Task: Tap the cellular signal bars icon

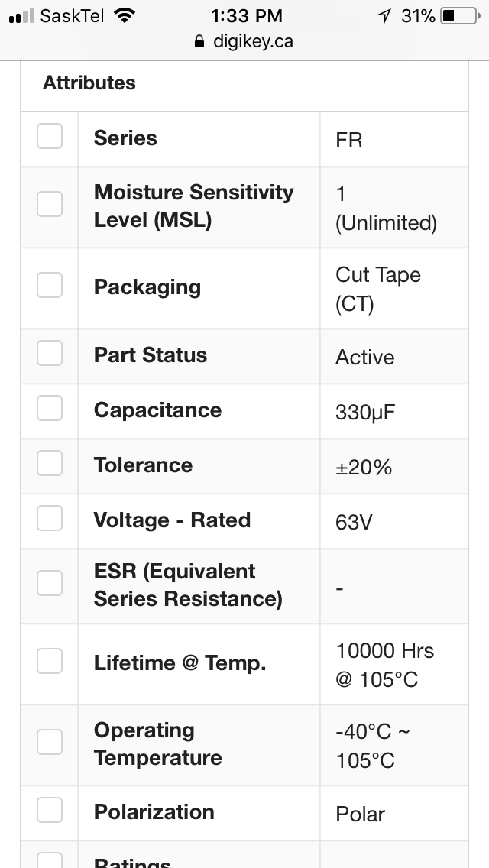Action: [21, 15]
